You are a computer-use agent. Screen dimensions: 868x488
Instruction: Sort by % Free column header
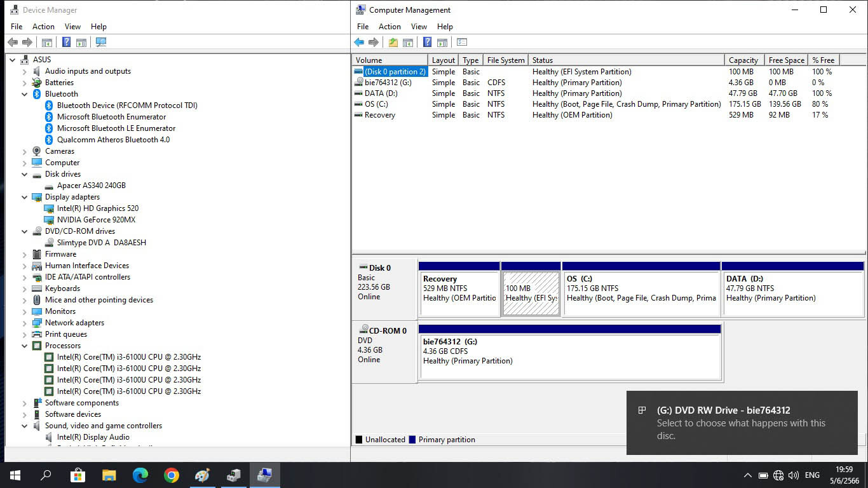[824, 60]
